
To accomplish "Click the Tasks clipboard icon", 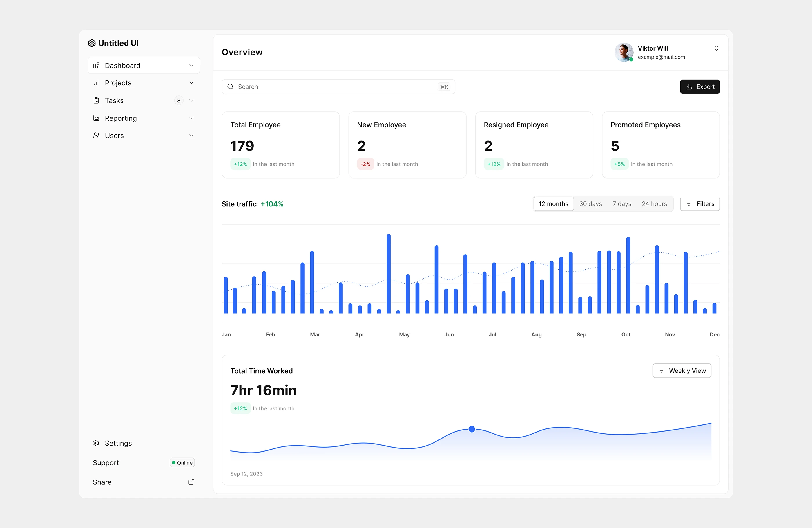I will click(96, 100).
